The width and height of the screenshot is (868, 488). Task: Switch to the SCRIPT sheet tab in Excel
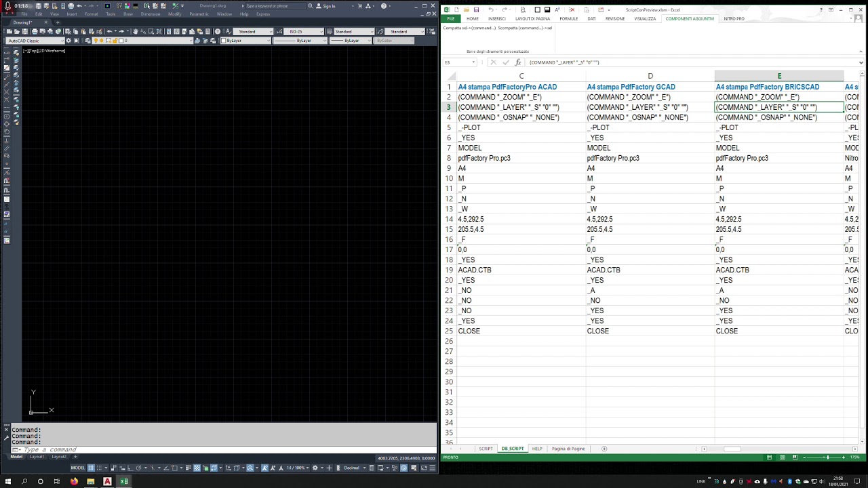[x=486, y=449]
